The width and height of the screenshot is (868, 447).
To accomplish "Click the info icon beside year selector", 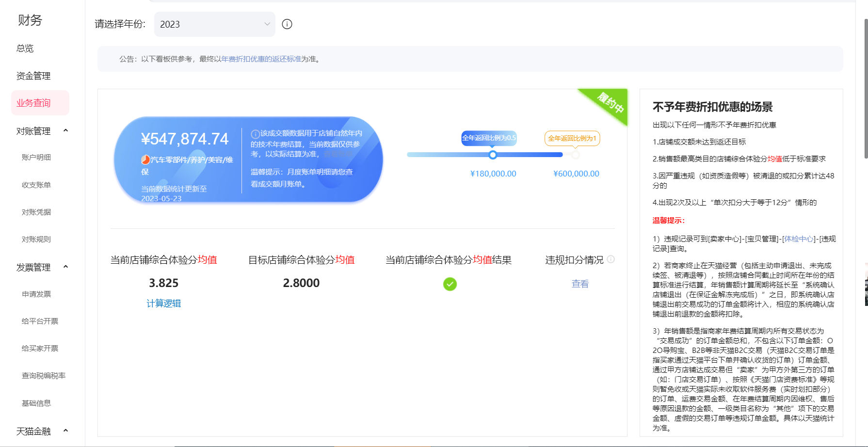I will (x=287, y=24).
